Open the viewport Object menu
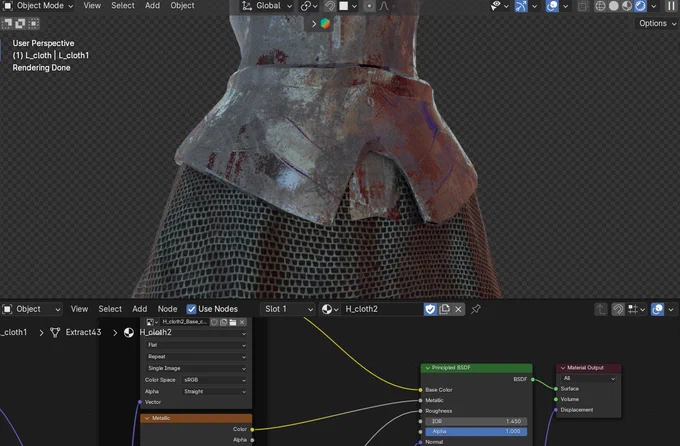The height and width of the screenshot is (446, 680). [x=182, y=6]
